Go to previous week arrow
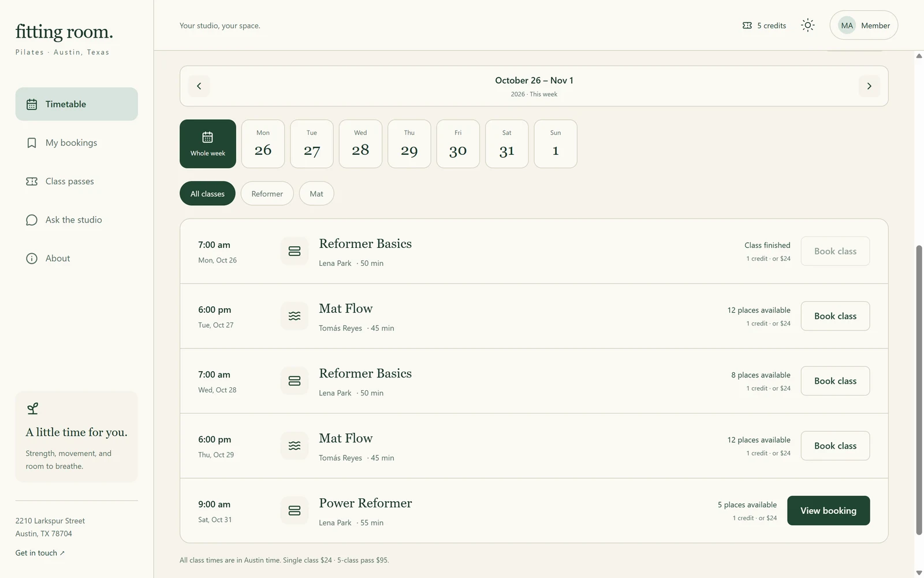 (199, 86)
